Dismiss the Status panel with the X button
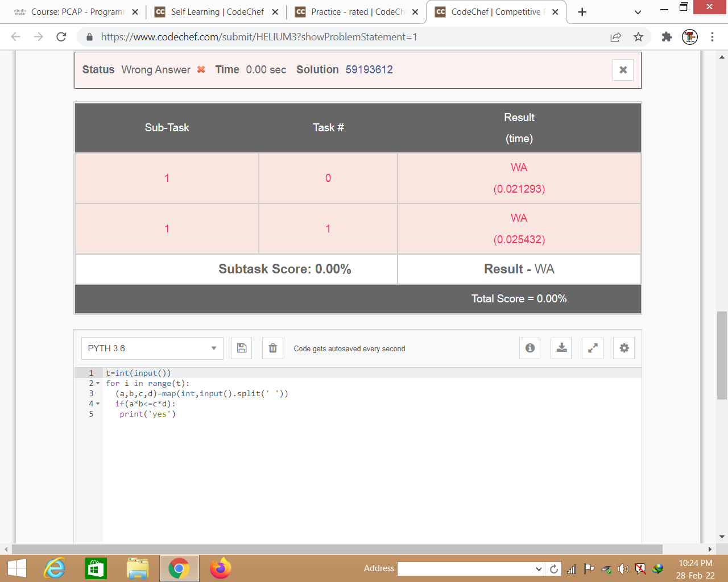Viewport: 728px width, 582px height. pos(623,69)
